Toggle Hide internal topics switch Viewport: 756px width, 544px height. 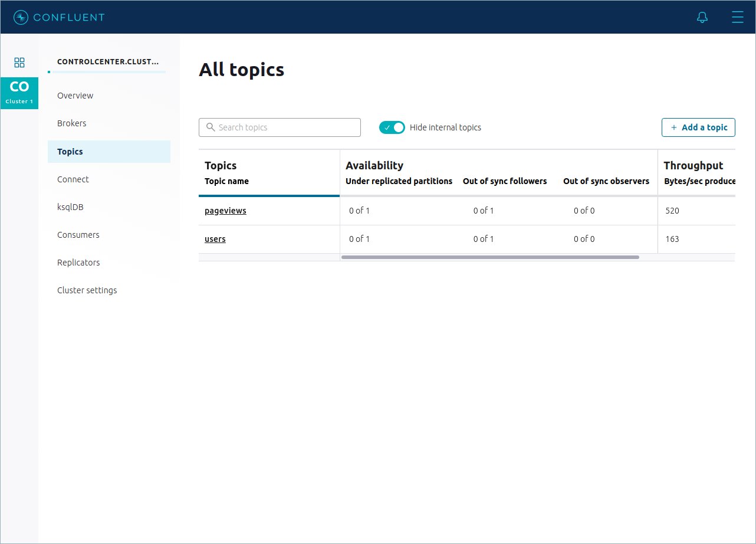click(x=392, y=127)
